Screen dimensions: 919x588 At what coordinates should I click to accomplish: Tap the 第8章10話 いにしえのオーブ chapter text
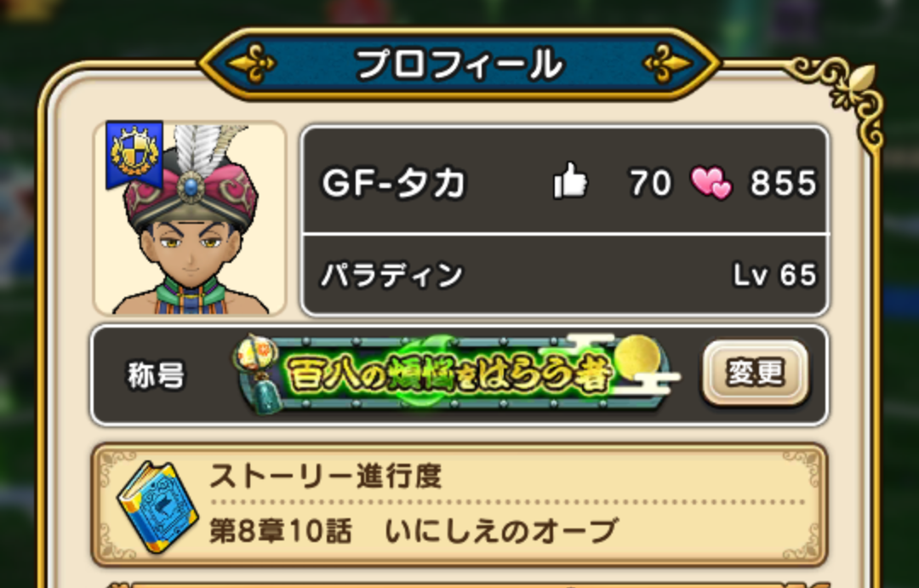414,530
